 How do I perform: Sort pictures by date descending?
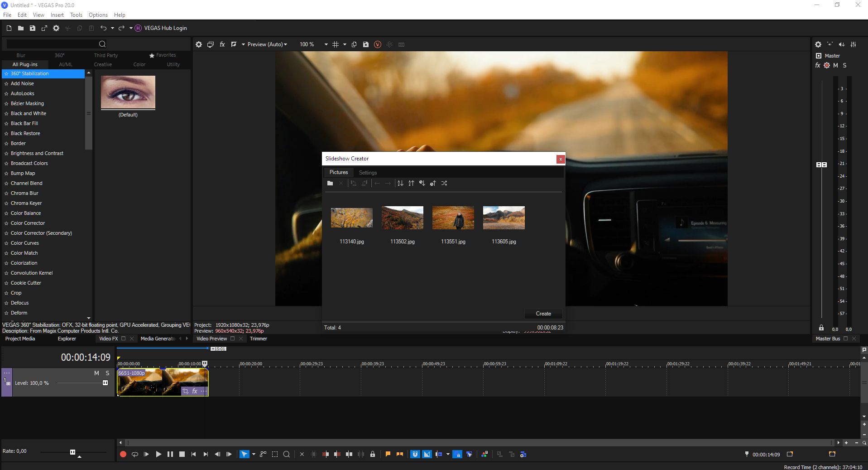coord(422,183)
